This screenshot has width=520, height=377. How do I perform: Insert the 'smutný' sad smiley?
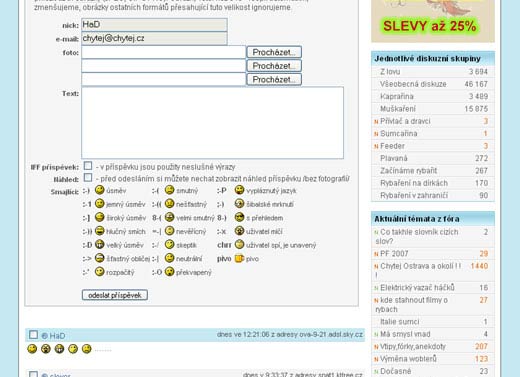tap(170, 190)
